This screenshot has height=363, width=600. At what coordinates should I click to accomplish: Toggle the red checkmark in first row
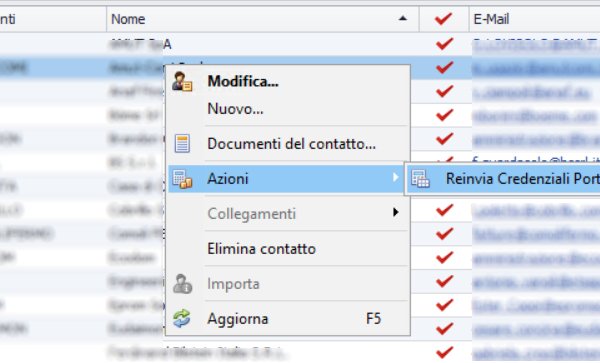pos(444,44)
